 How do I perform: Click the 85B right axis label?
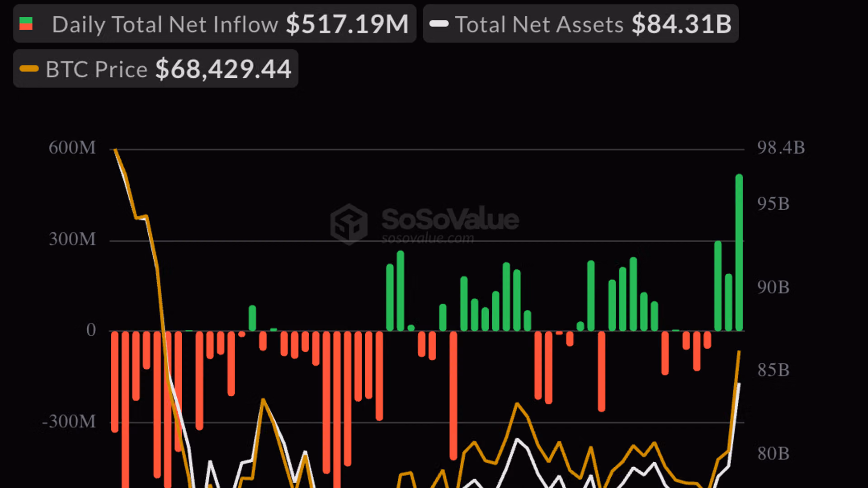[x=774, y=370]
